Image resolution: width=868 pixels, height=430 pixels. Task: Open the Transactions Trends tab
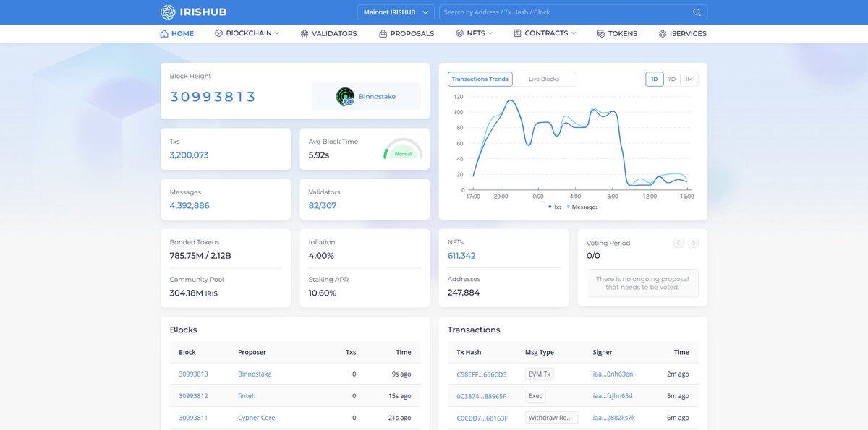pyautogui.click(x=479, y=79)
